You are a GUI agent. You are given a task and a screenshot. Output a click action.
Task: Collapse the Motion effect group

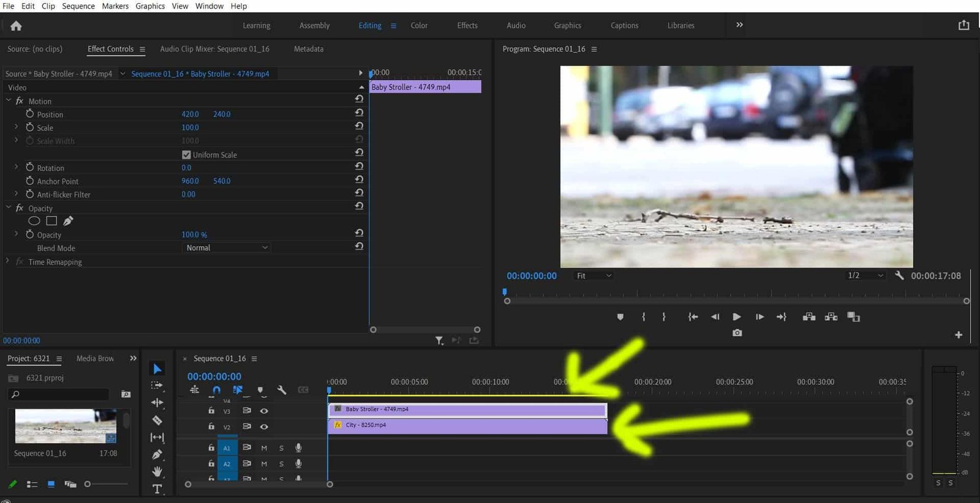[x=9, y=100]
